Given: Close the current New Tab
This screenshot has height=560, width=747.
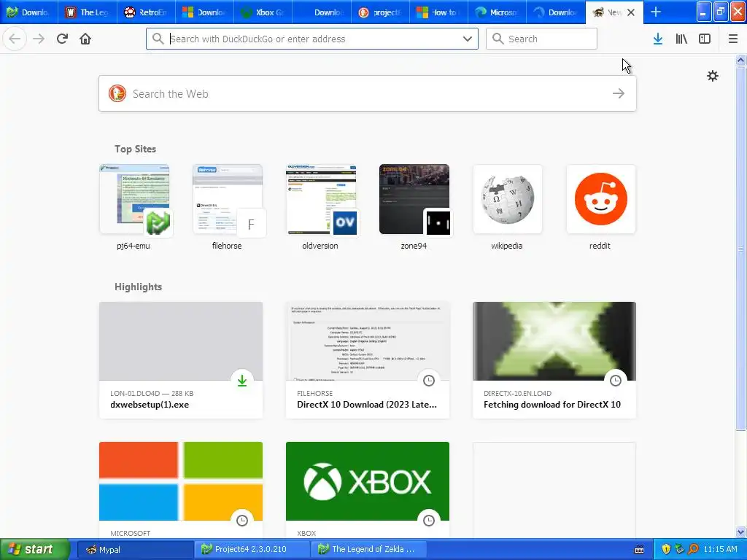Looking at the screenshot, I should point(631,12).
